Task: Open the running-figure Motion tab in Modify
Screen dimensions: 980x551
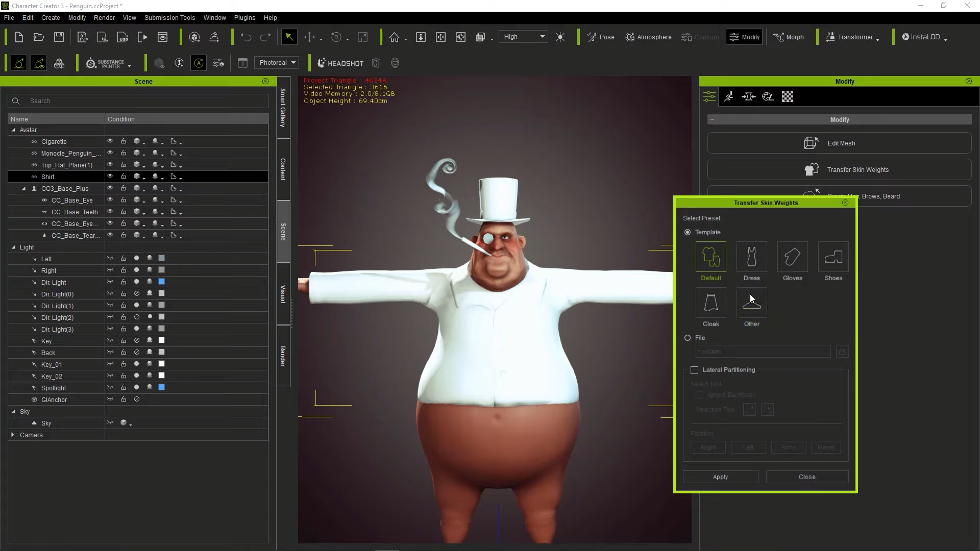Action: pyautogui.click(x=728, y=96)
